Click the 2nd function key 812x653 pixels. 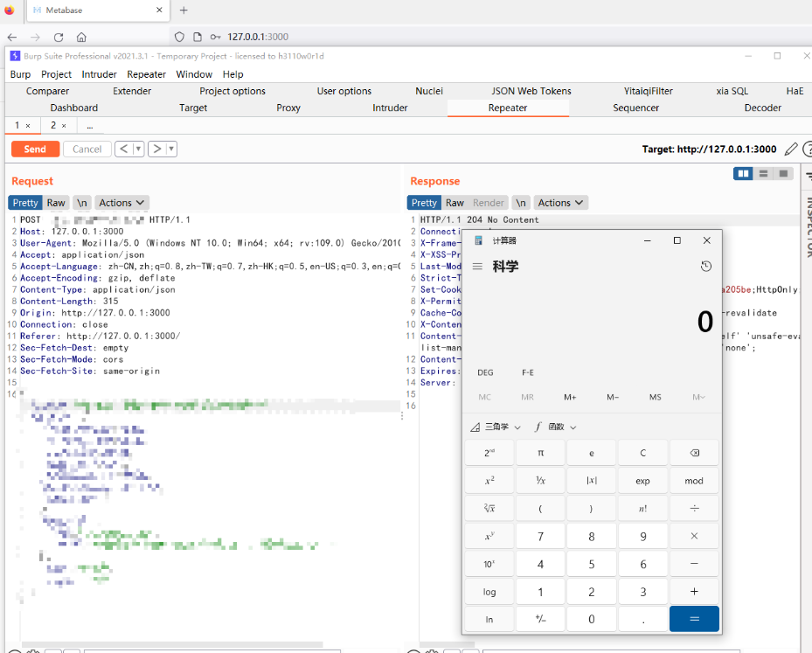point(489,453)
